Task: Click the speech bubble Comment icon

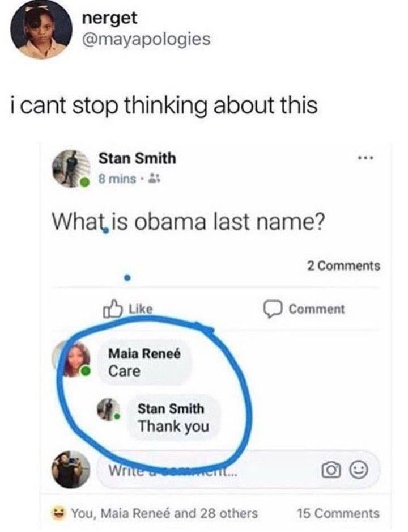Action: click(273, 309)
